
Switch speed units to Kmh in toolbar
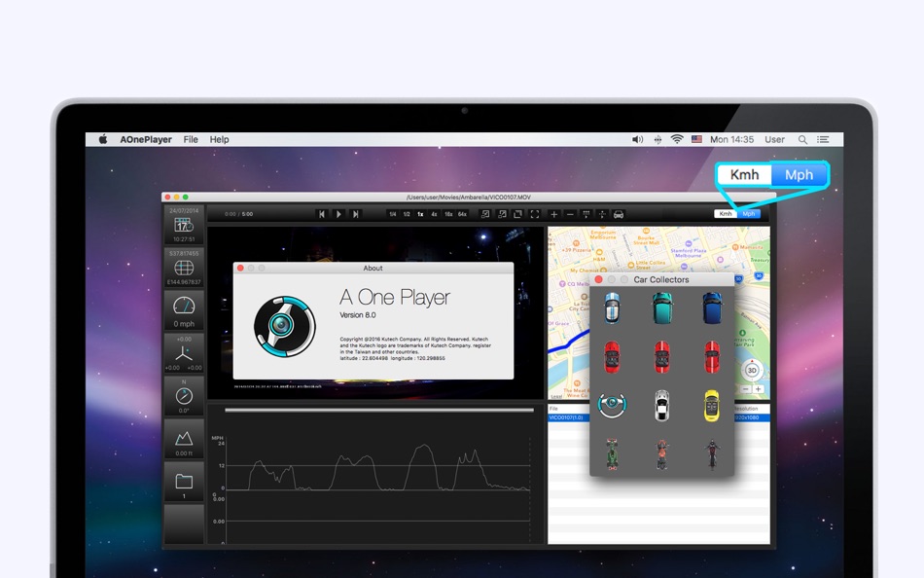[726, 213]
